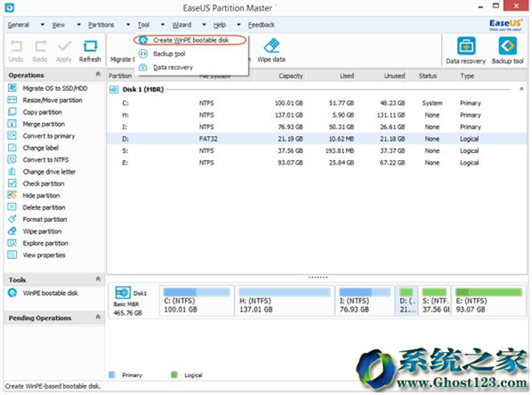Click the Disk1 Basic MBR disk icon
This screenshot has height=395, width=532.
(123, 293)
